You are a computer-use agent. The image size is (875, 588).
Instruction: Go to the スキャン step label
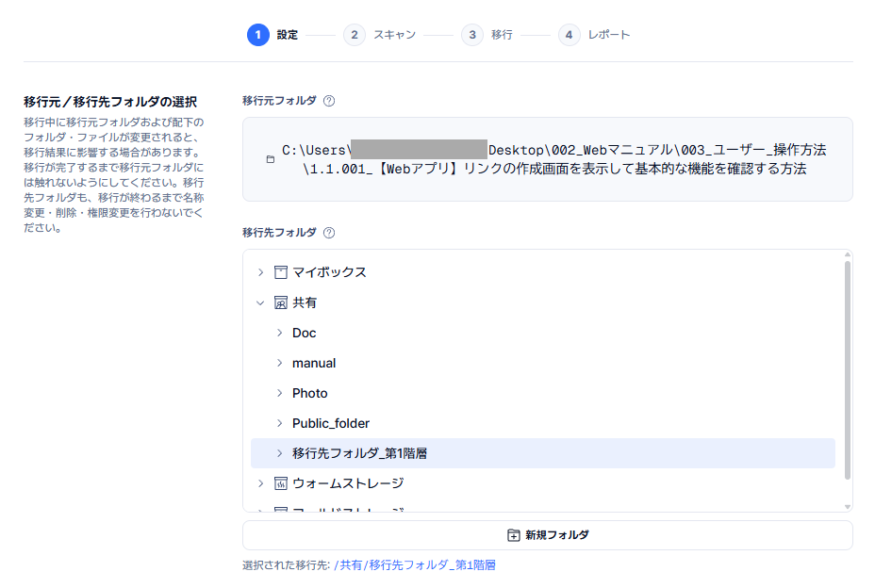click(x=394, y=35)
